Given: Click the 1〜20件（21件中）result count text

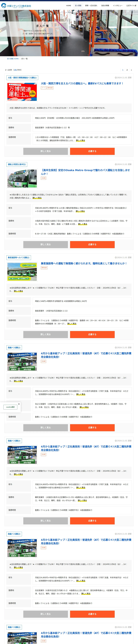Looking at the screenshot, I should tap(13, 70).
